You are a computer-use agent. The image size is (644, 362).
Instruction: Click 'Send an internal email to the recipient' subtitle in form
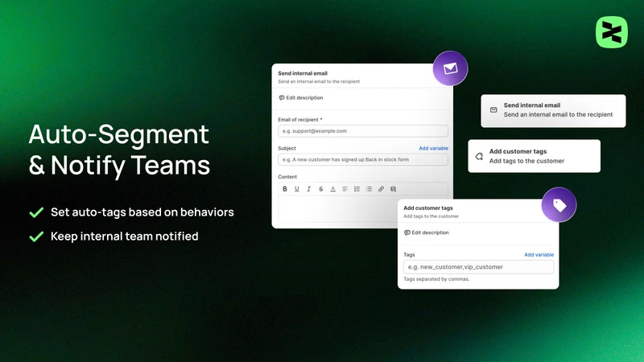(x=319, y=82)
